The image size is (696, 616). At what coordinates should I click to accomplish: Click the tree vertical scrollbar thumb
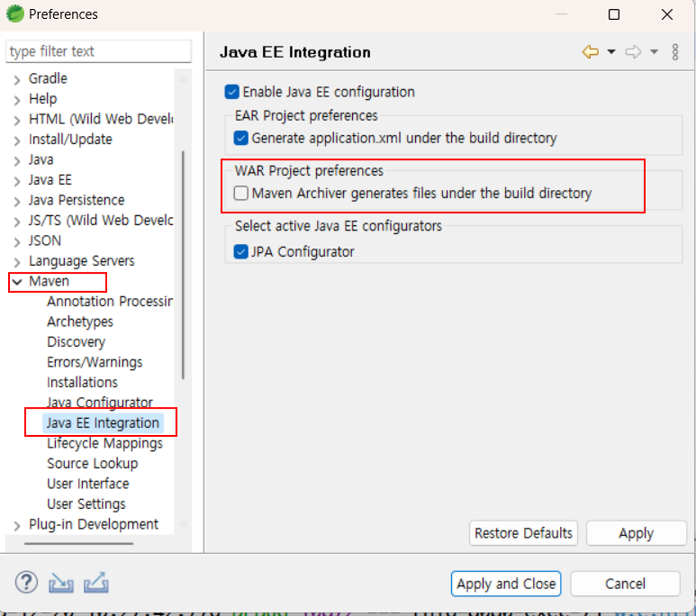[183, 265]
